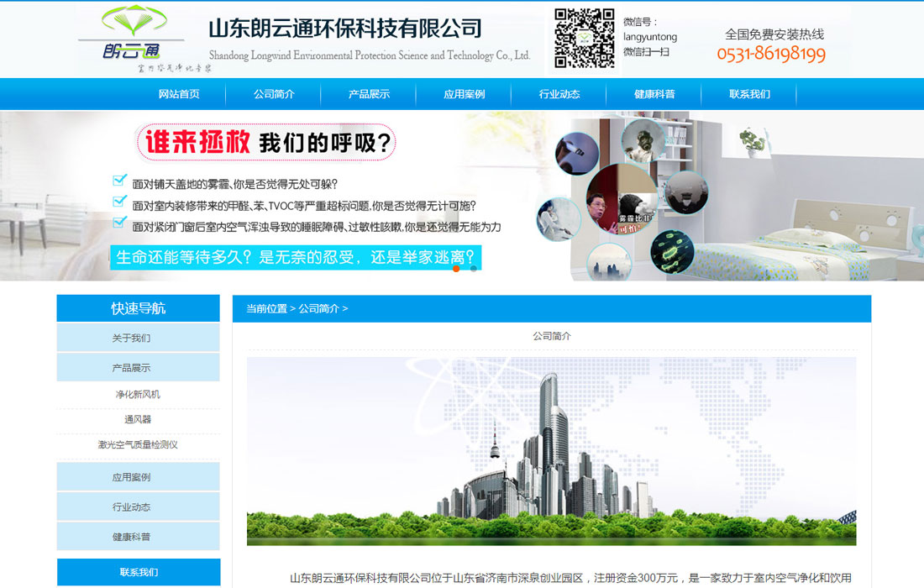Open 关于我们 in the sidebar
The height and width of the screenshot is (588, 924).
139,338
